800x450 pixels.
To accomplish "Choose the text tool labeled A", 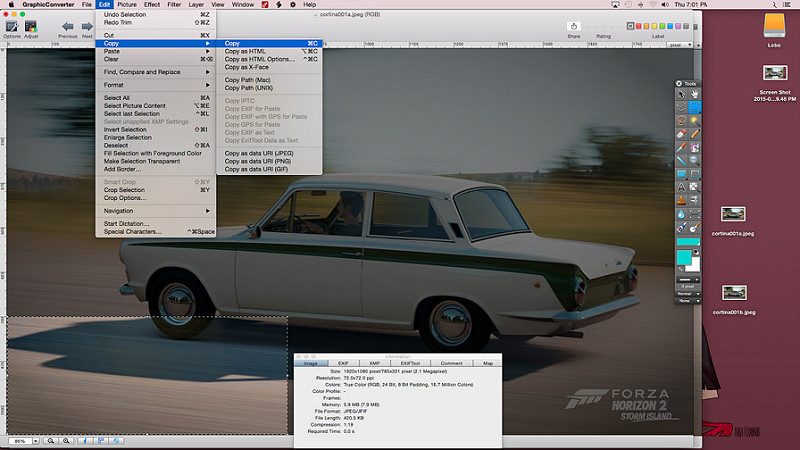I will point(681,187).
